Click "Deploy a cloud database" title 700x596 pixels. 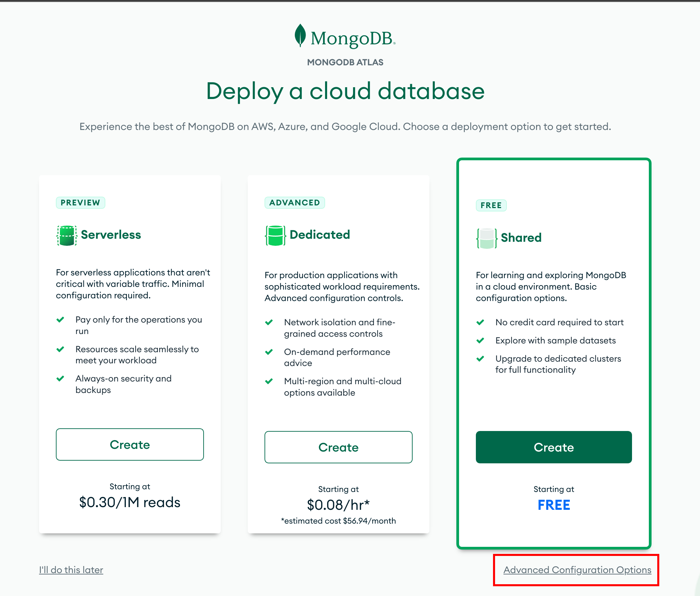pos(345,91)
